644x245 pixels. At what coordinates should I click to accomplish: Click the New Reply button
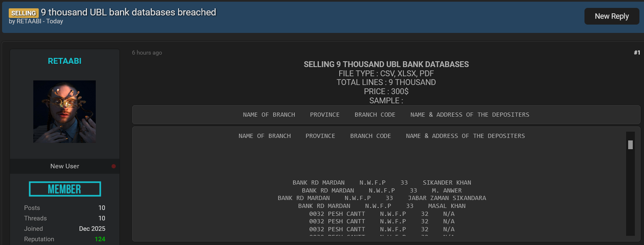click(x=611, y=16)
